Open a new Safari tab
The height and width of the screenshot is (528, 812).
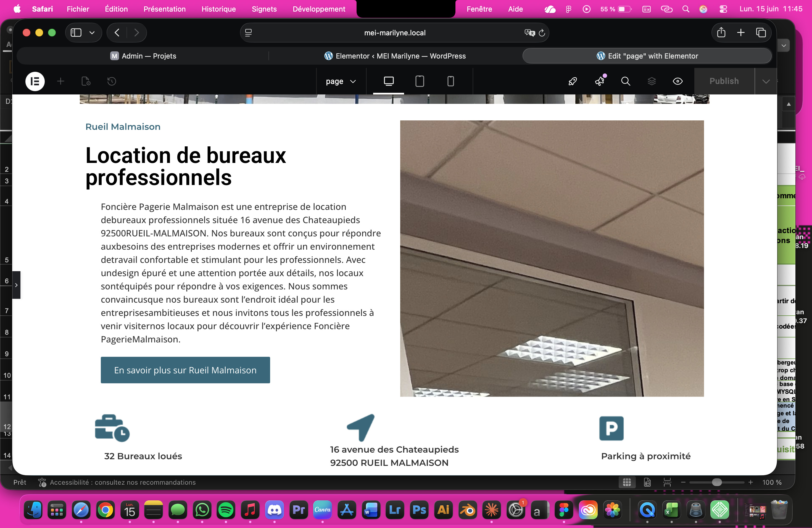pyautogui.click(x=741, y=33)
